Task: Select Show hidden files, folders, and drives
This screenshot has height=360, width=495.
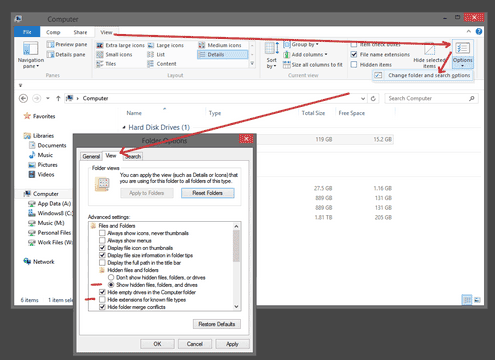Action: (111, 285)
